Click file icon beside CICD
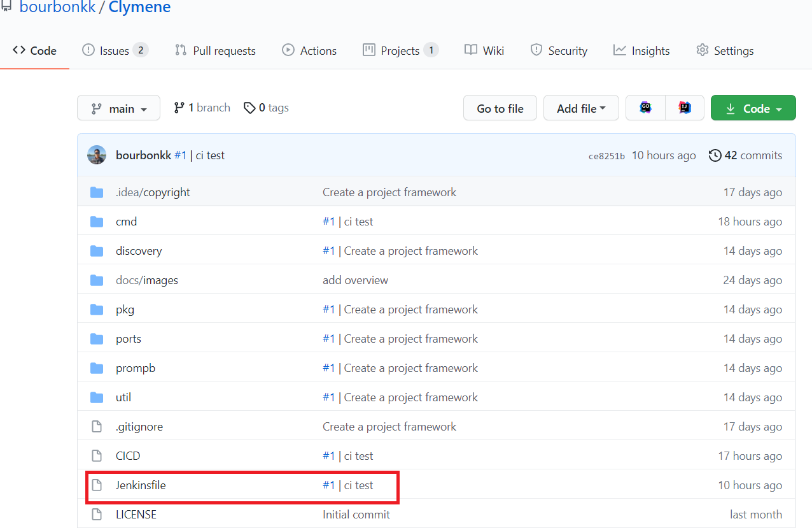 point(97,456)
